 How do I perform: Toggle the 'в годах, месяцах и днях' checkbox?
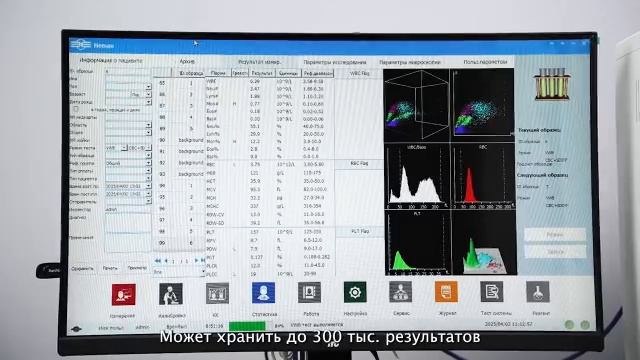(76, 109)
